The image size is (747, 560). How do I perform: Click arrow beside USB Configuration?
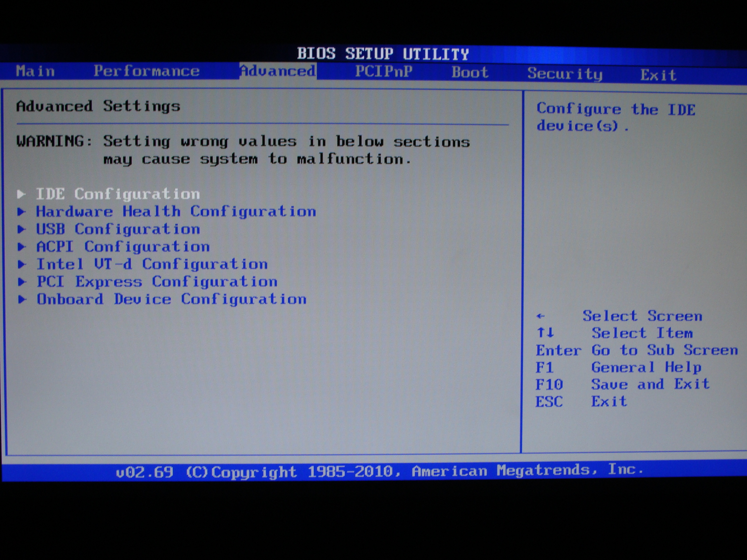(22, 229)
